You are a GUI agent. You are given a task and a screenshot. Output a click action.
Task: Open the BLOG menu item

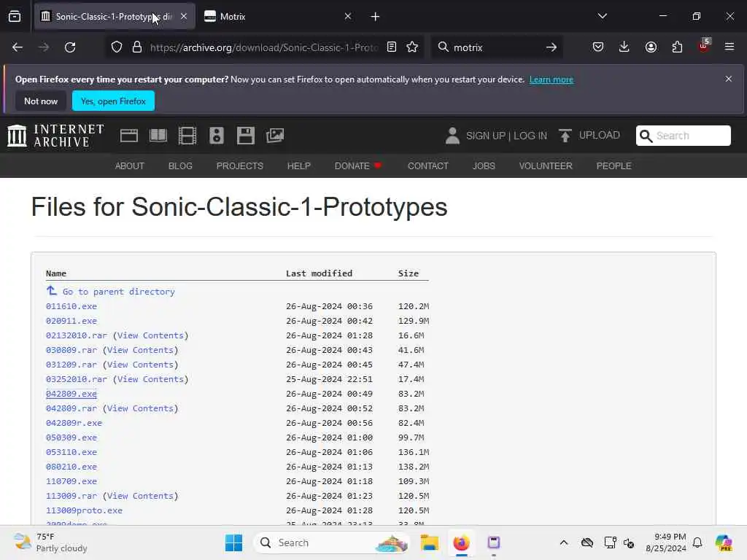180,166
